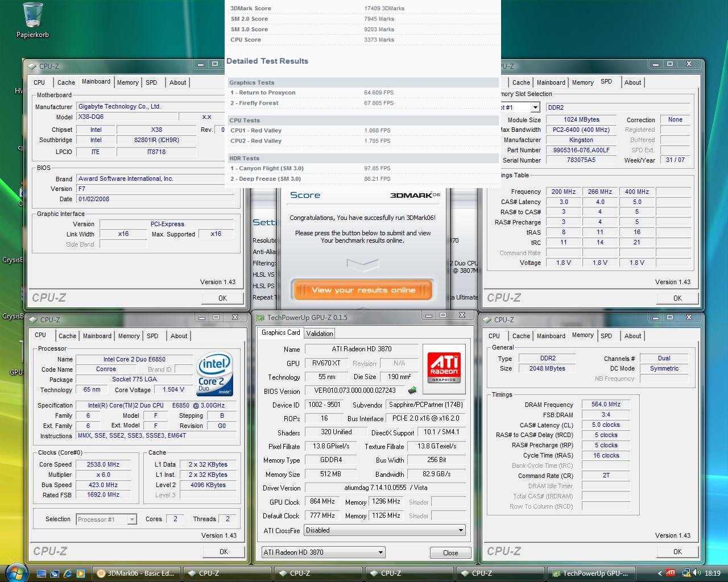Click Switch between windows quick launch icon

(x=55, y=573)
